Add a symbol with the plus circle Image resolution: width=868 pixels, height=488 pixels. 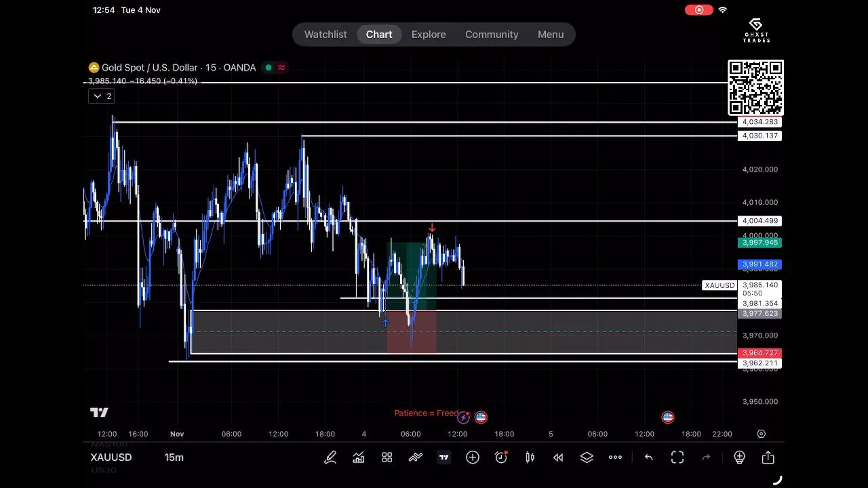473,457
